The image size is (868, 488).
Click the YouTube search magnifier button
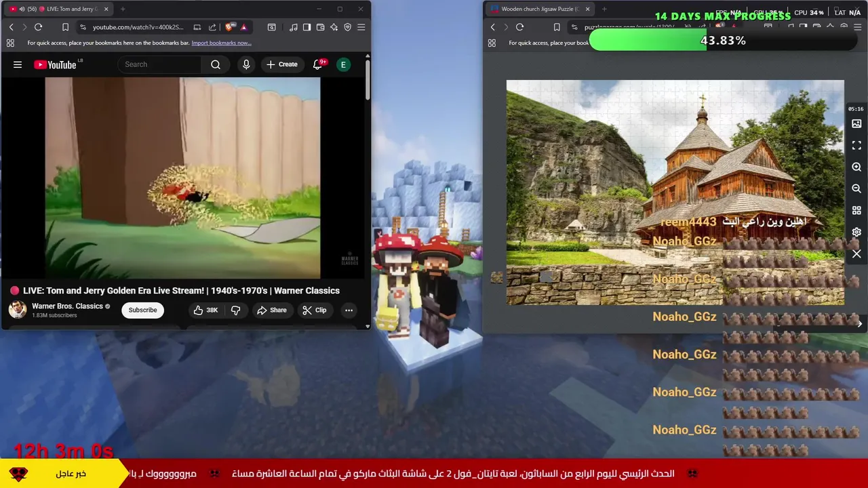[216, 64]
